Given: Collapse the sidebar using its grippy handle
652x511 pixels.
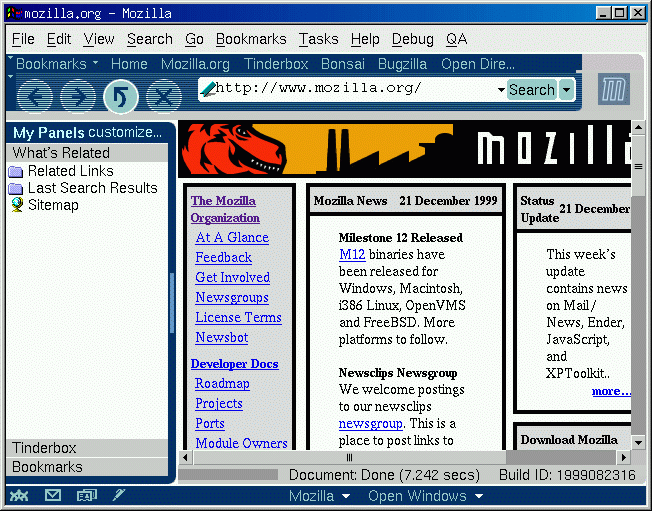Looking at the screenshot, I should click(172, 303).
